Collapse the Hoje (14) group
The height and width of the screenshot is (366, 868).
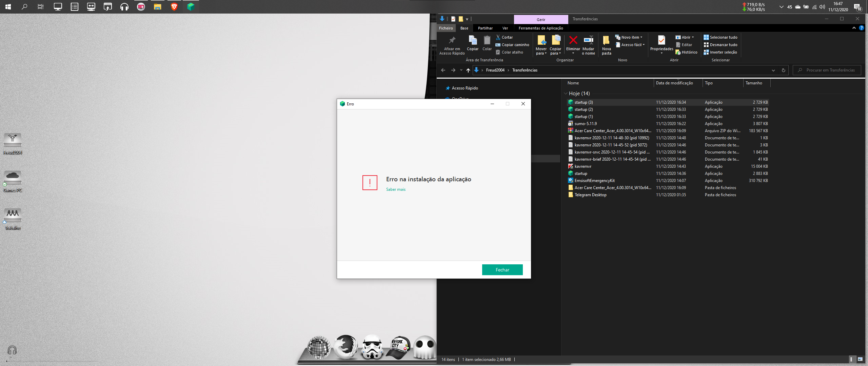pos(566,94)
